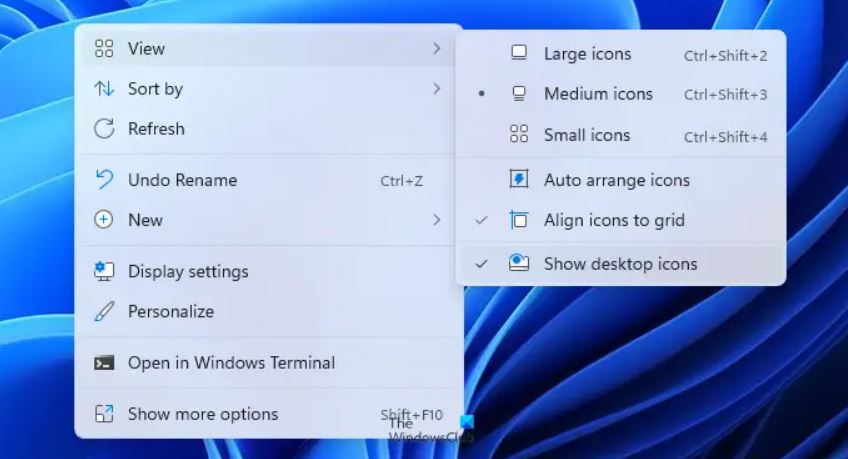Click the Auto arrange icons lightning icon
This screenshot has width=848, height=459.
(519, 179)
